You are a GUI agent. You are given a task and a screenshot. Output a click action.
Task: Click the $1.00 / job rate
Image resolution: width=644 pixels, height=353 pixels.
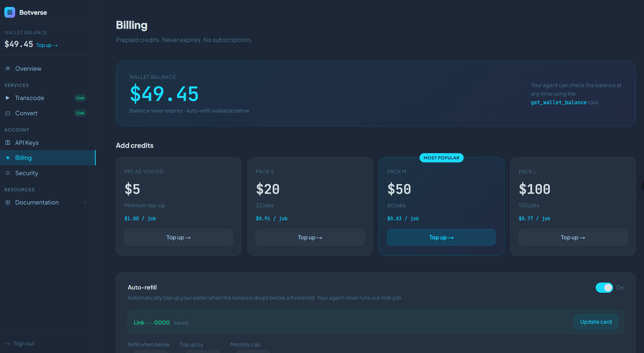140,219
